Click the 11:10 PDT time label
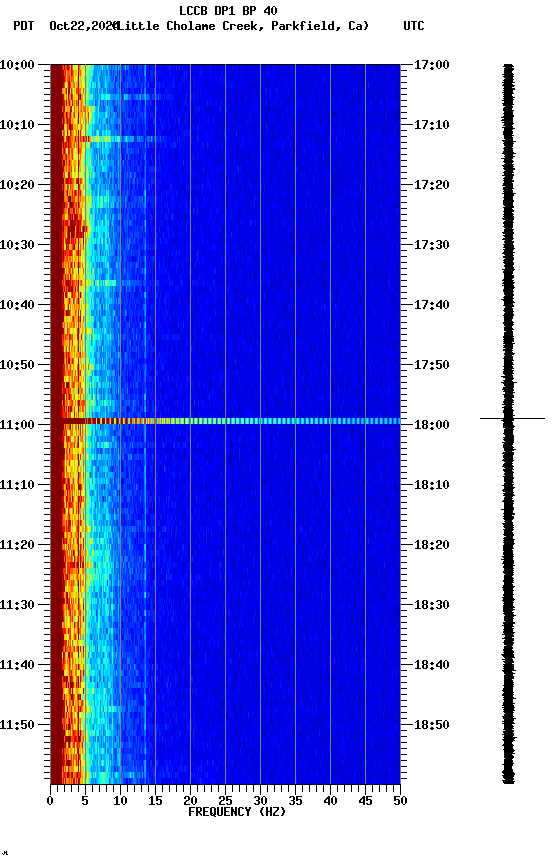 click(x=17, y=485)
